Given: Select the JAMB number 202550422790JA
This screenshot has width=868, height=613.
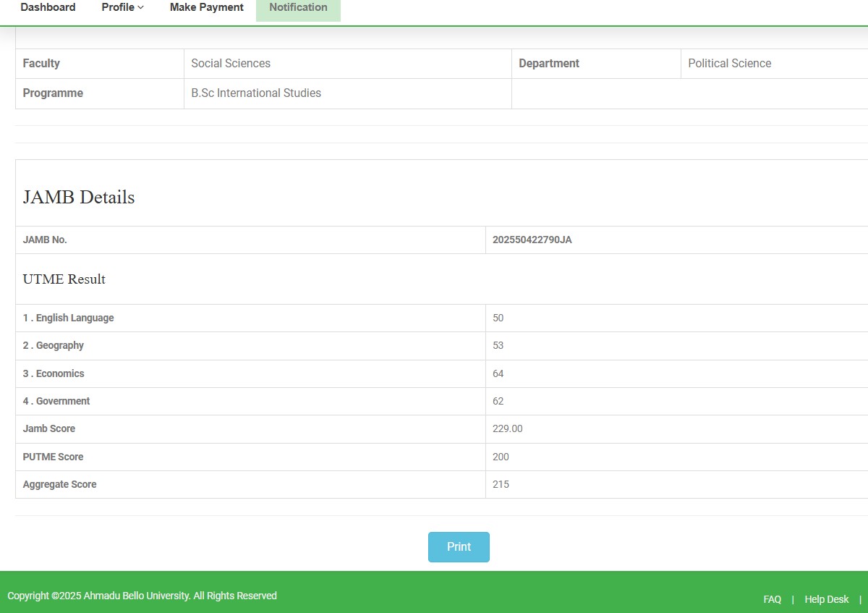Looking at the screenshot, I should click(532, 240).
